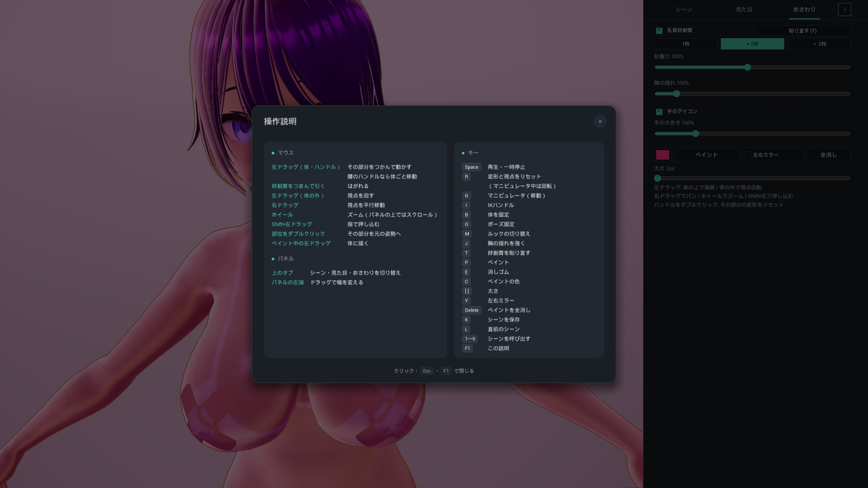This screenshot has height=488, width=868.
Task: Click the 手の大きさ slider handle
Action: (696, 134)
